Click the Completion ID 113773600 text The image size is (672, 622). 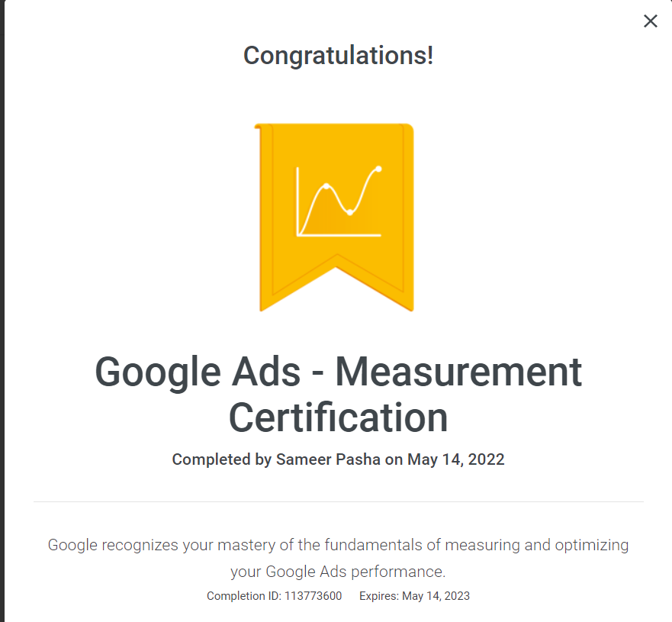click(x=274, y=596)
